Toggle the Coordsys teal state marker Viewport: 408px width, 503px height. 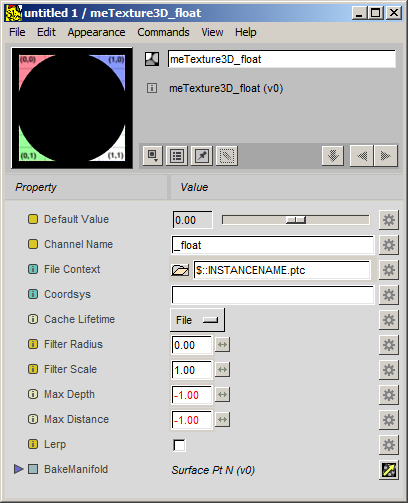[x=33, y=294]
